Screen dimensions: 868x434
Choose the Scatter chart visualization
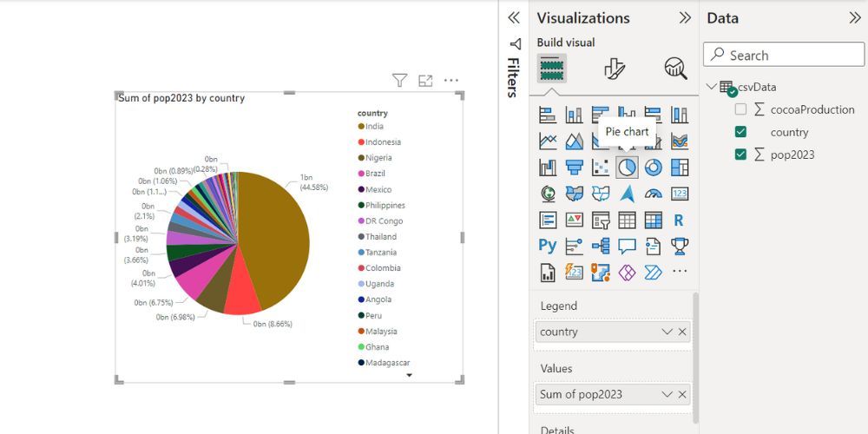[600, 168]
